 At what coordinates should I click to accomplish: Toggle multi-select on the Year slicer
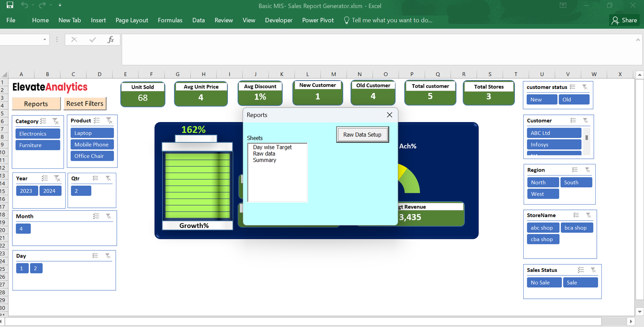pyautogui.click(x=45, y=178)
